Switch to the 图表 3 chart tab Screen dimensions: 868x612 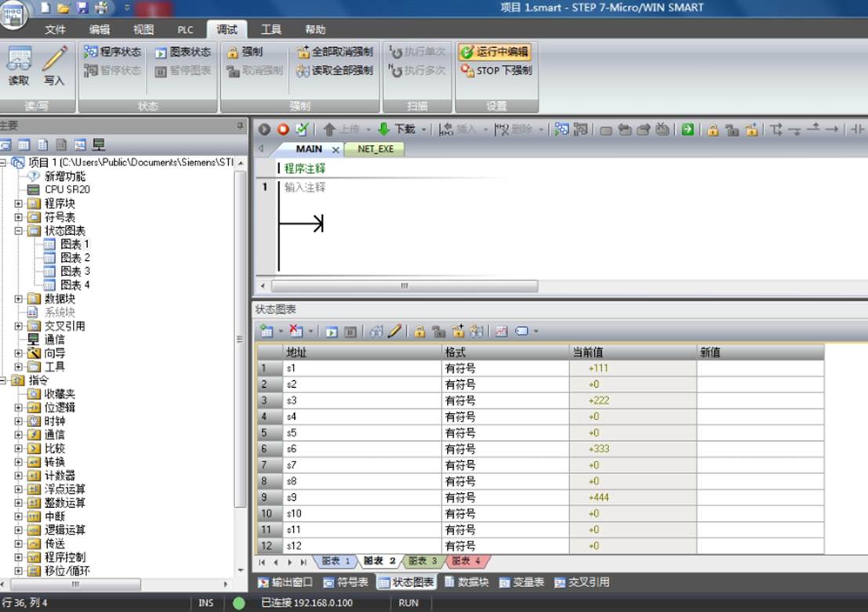point(423,561)
